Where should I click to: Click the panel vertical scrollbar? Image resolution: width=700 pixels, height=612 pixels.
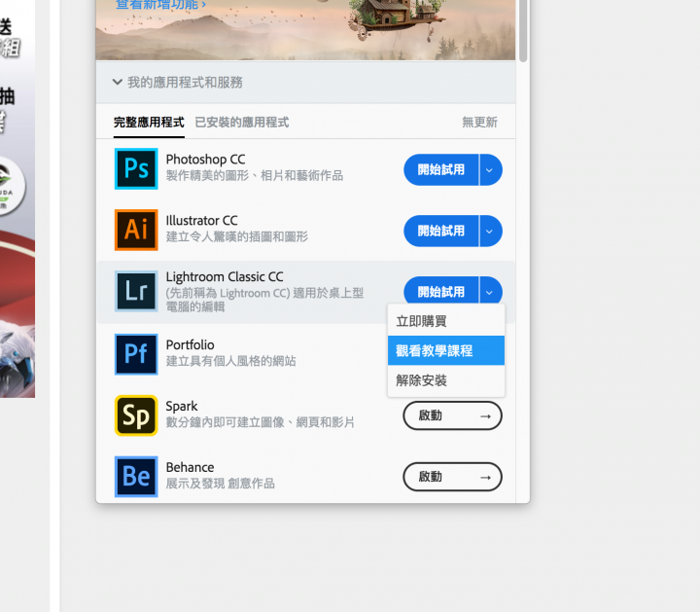click(523, 30)
